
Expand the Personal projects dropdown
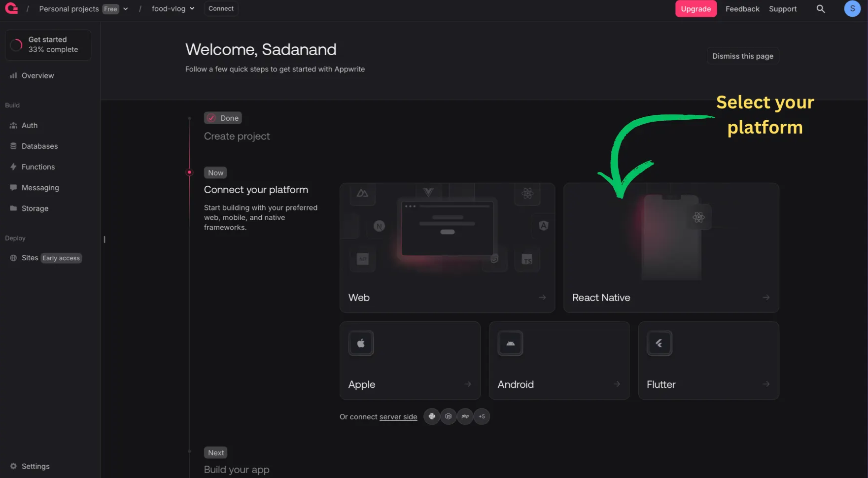click(x=126, y=9)
